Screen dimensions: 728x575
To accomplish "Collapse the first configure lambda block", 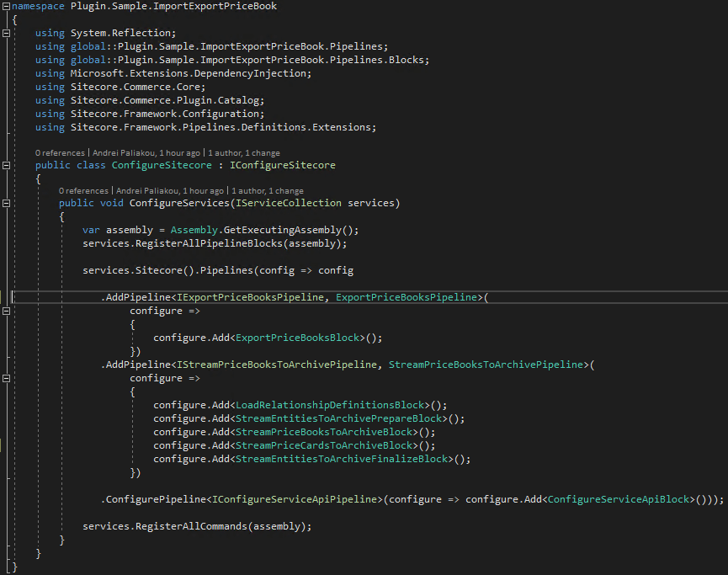I will (7, 311).
